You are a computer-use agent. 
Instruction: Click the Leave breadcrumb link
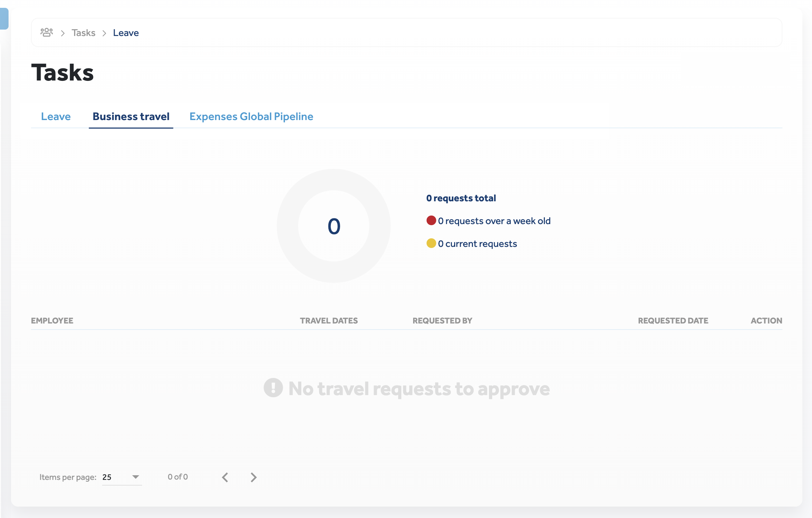click(126, 33)
